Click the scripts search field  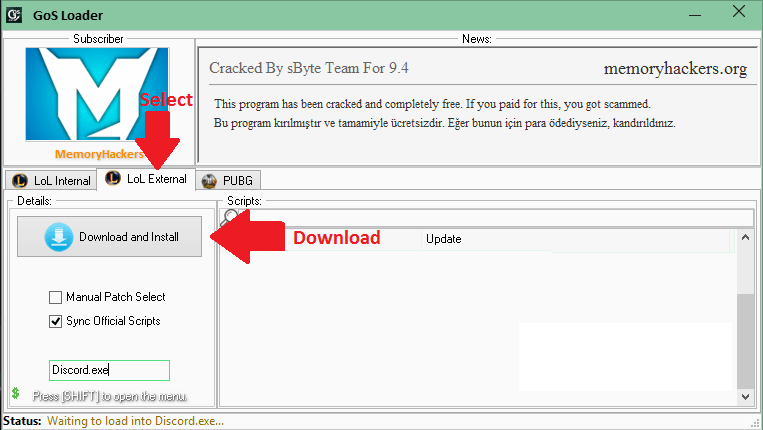[495, 217]
